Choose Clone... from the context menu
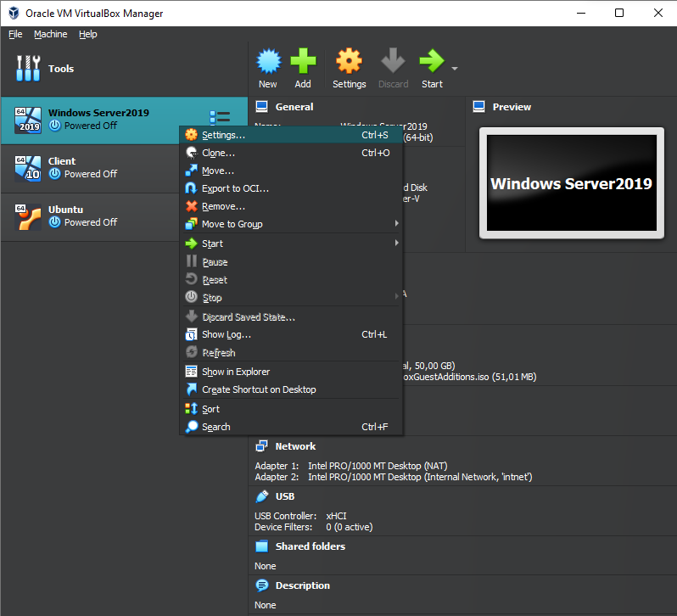This screenshot has width=677, height=616. tap(218, 153)
